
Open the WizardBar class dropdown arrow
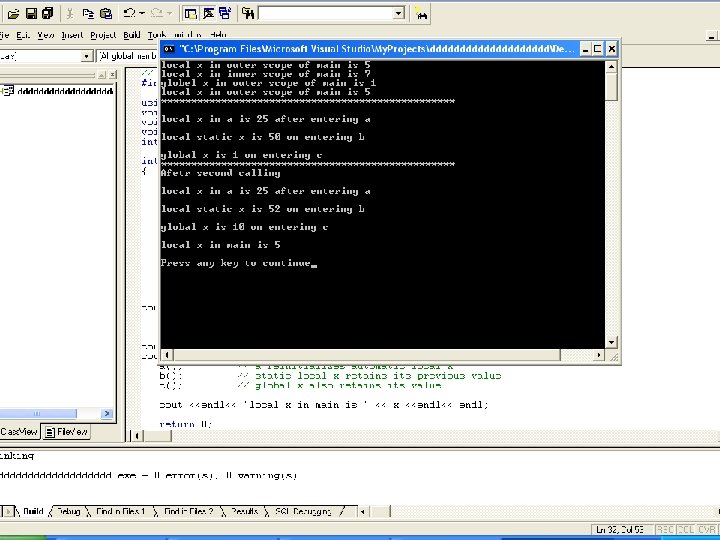pos(86,56)
